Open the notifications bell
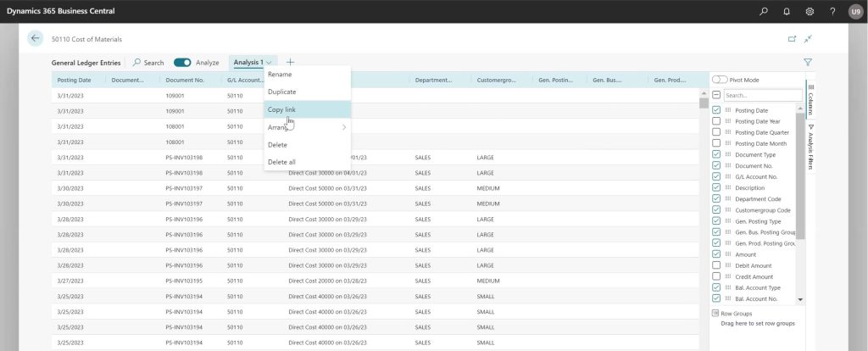The height and width of the screenshot is (351, 868). (787, 11)
